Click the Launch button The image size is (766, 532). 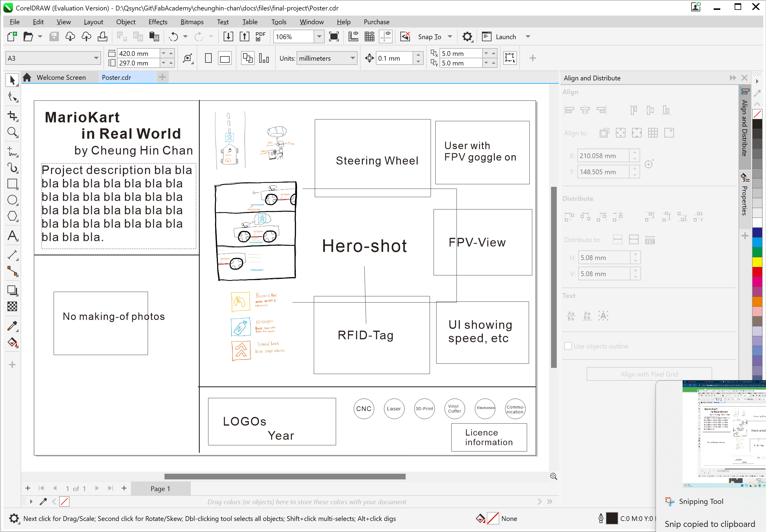(500, 36)
